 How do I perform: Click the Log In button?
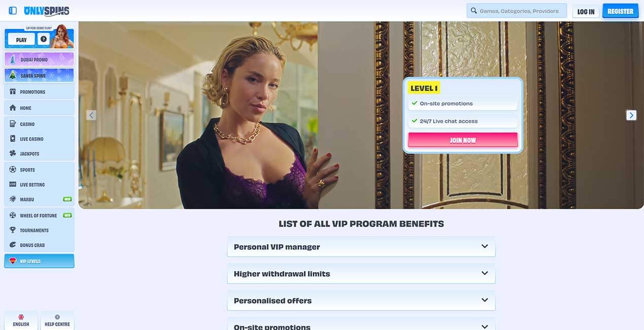coord(586,11)
